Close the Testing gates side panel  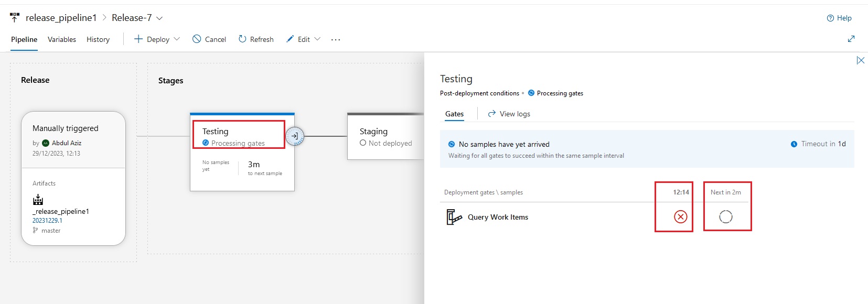tap(861, 60)
